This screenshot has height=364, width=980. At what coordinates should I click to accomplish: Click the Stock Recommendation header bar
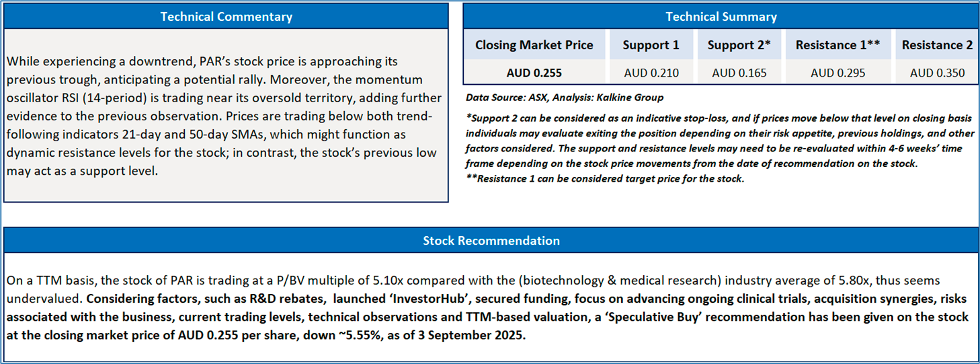[x=491, y=240]
